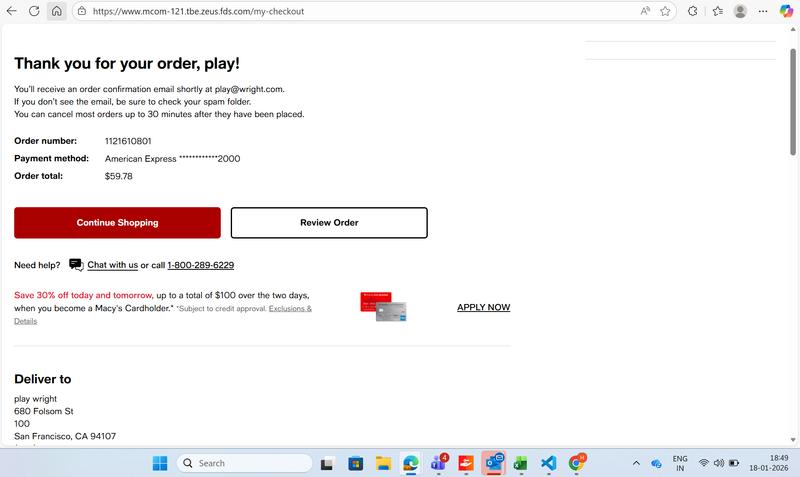Go to the browser home page
The width and height of the screenshot is (800, 477).
tap(56, 11)
